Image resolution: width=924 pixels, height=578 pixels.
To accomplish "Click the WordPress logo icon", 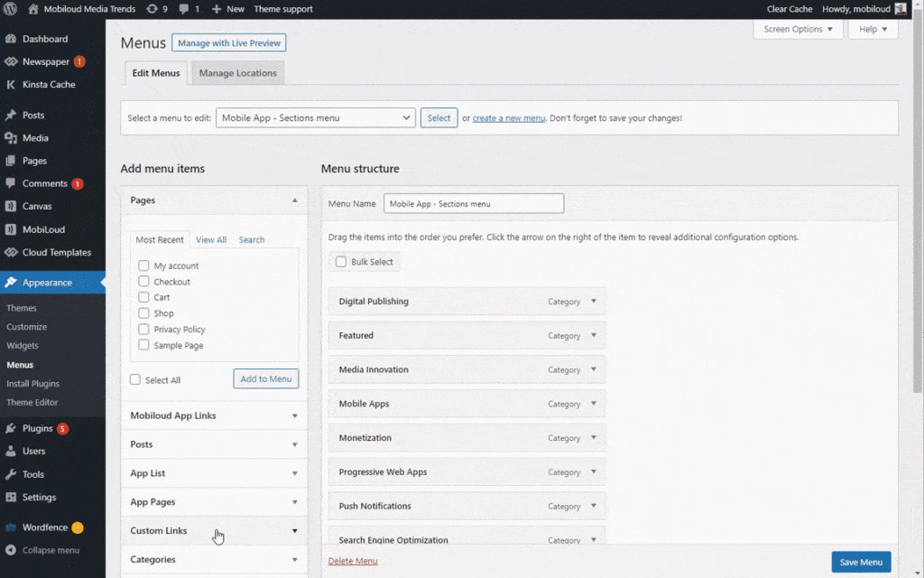I will 10,9.
